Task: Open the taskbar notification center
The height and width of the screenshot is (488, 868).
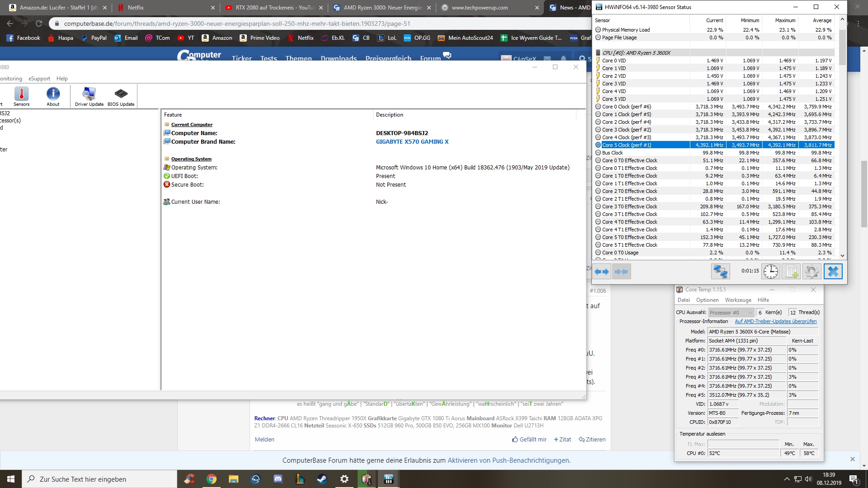Action: tap(854, 479)
